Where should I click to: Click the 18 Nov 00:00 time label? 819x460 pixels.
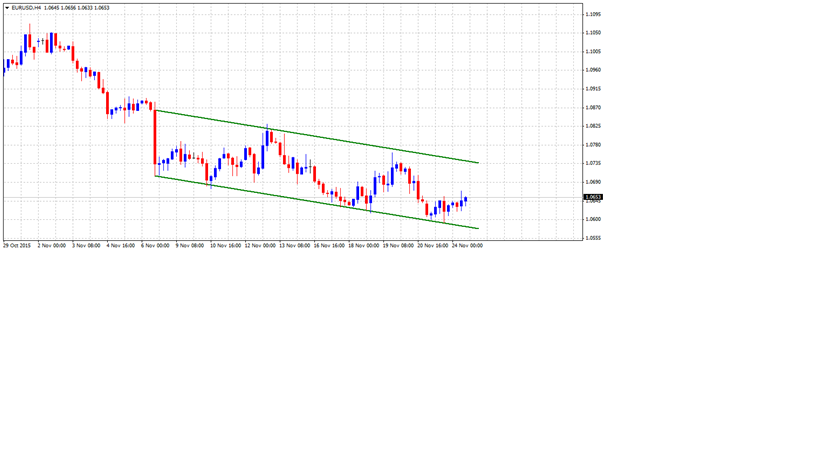pos(364,245)
